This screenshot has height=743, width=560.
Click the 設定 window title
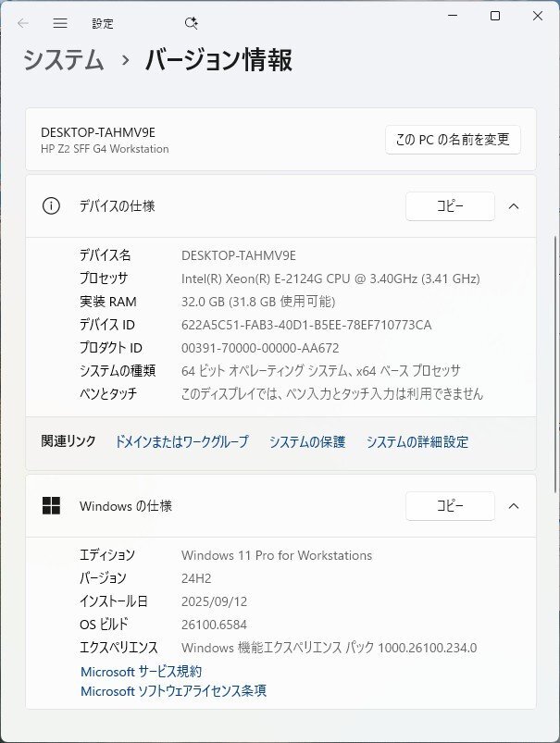pos(103,23)
